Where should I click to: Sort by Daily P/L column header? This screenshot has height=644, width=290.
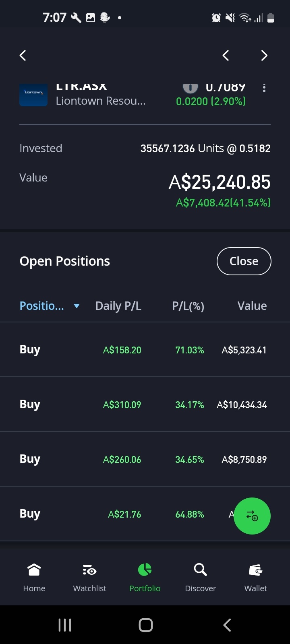pyautogui.click(x=118, y=306)
